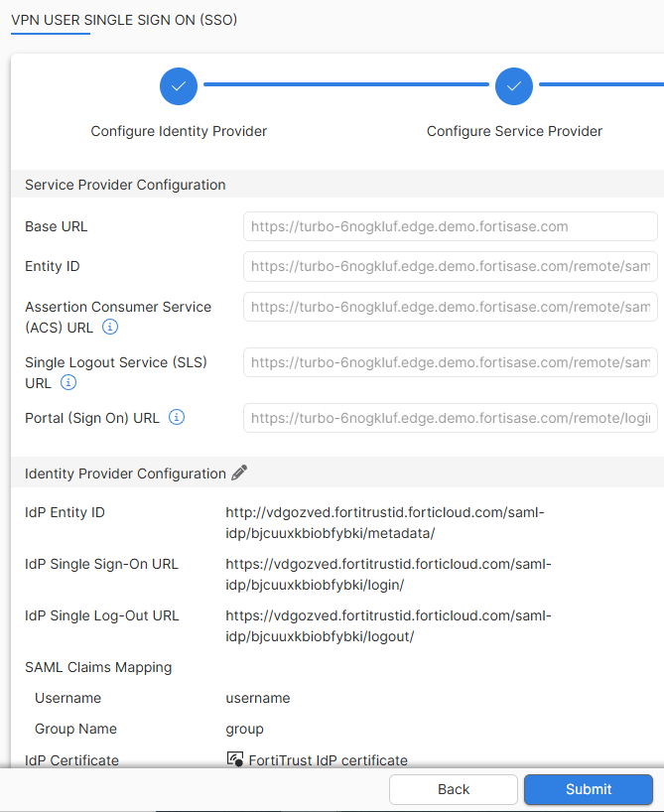This screenshot has height=812, width=664.
Task: Click info icon beside Portal (Sign On) URL
Action: tap(176, 417)
